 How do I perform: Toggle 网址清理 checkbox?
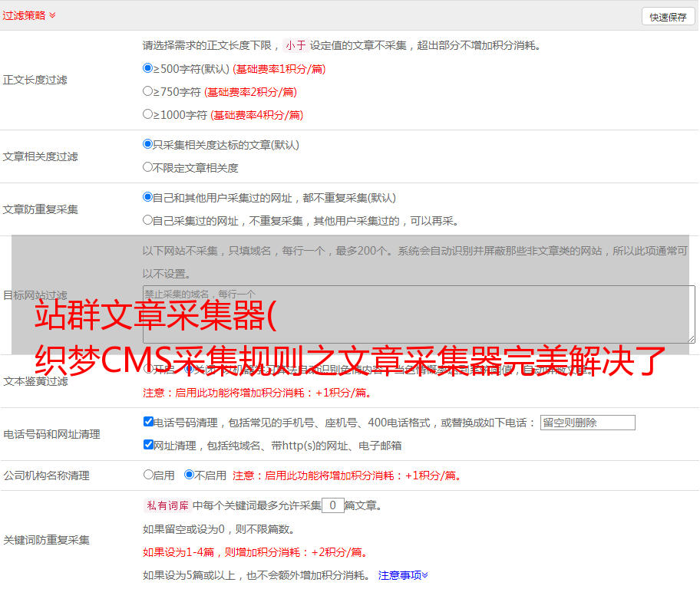click(x=148, y=444)
